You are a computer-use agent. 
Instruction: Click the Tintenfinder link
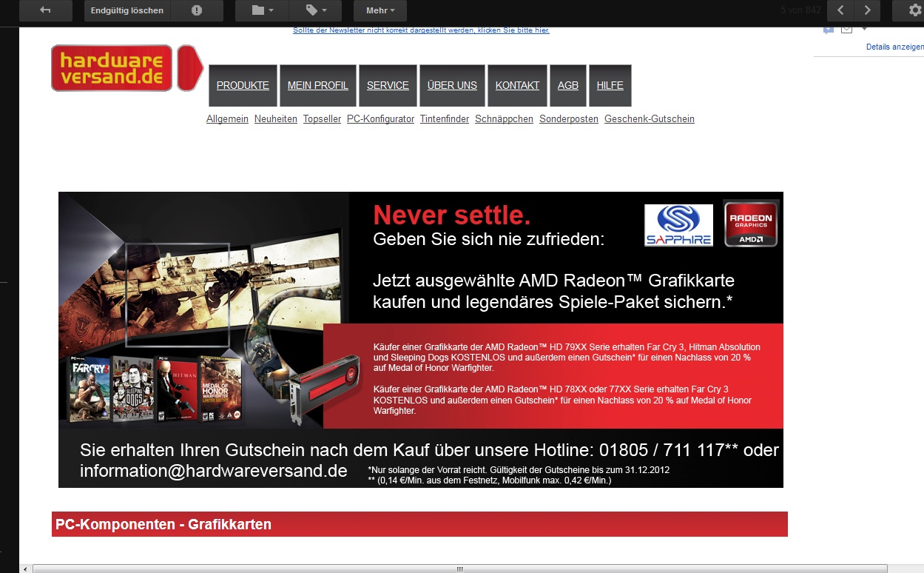445,119
